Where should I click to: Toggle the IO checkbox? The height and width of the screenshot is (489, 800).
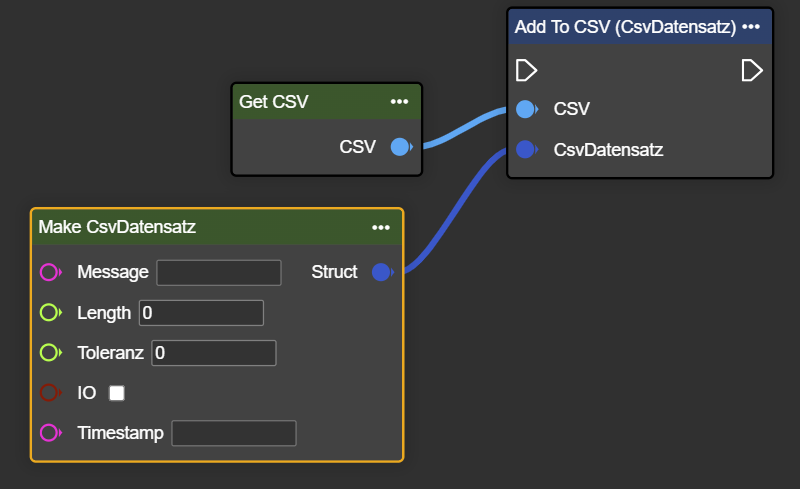117,393
